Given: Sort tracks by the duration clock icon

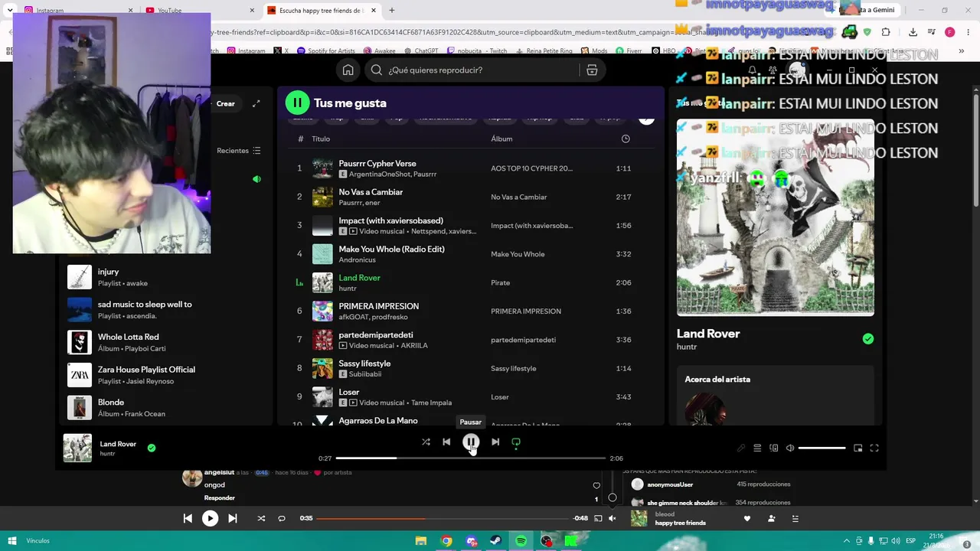Looking at the screenshot, I should click(626, 139).
